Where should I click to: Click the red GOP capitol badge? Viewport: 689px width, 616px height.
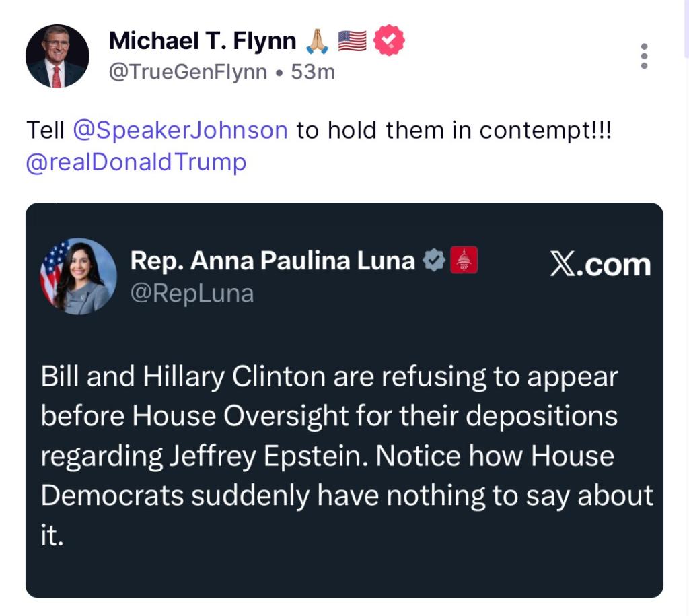coord(463,261)
